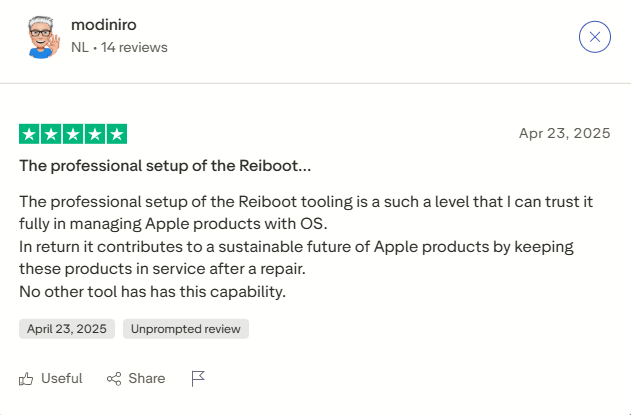Click the username modiniro
Image resolution: width=631 pixels, height=415 pixels.
click(x=105, y=25)
